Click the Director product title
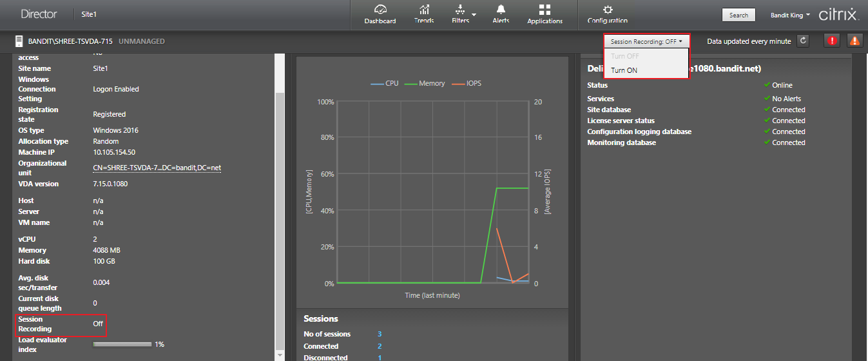The height and width of the screenshot is (361, 868). [39, 14]
